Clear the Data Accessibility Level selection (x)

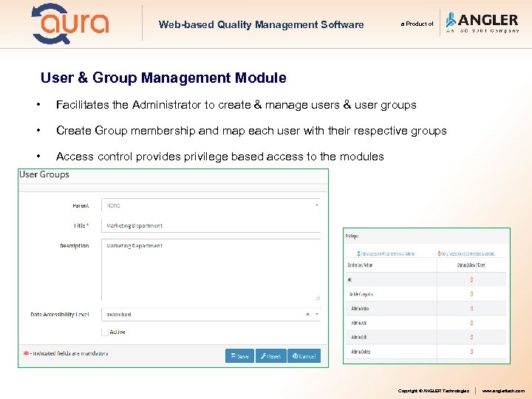(x=307, y=314)
